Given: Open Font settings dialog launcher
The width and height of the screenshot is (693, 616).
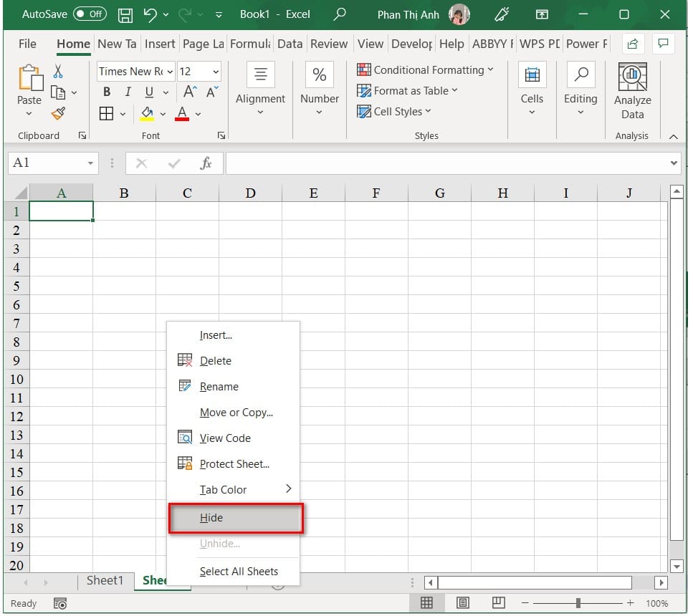Looking at the screenshot, I should pos(221,135).
